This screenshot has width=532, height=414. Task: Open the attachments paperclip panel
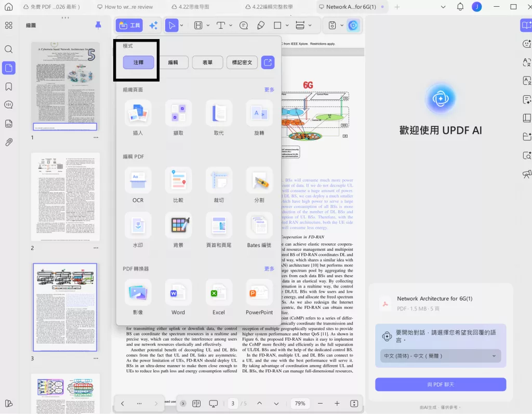[9, 142]
